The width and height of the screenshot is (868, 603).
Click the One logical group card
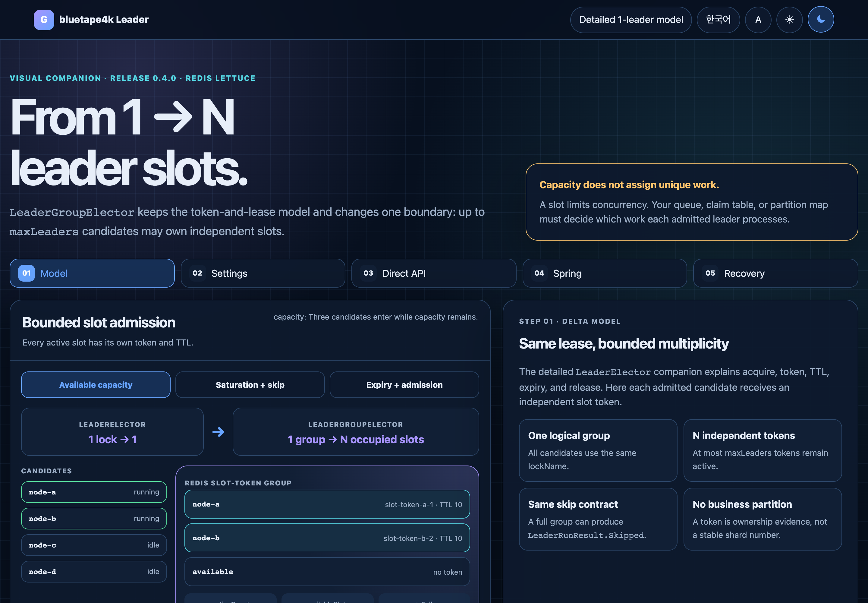598,450
